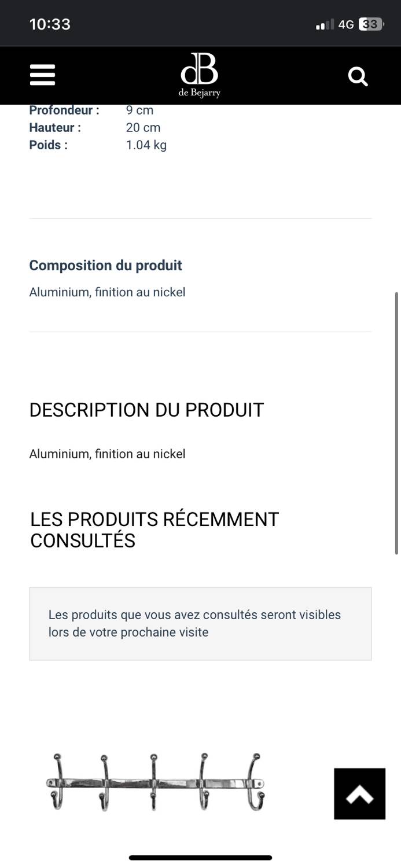
Task: Select the "20 cm" height value
Action: point(143,128)
